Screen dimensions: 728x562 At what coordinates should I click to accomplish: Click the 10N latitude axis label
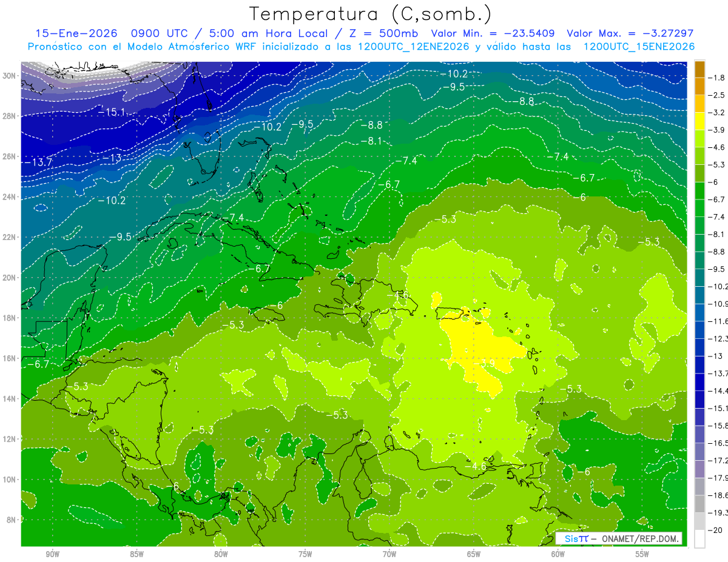coord(10,480)
